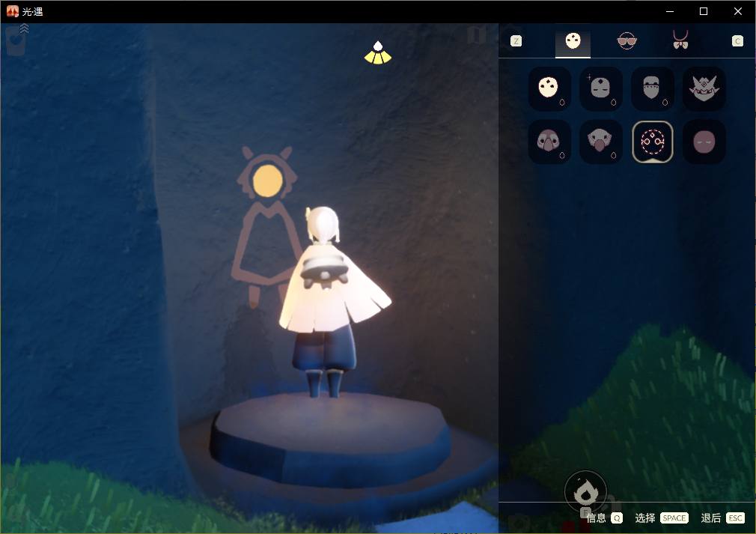Image resolution: width=756 pixels, height=534 pixels.
Task: Select the plain three-dot default mask
Action: coord(549,89)
